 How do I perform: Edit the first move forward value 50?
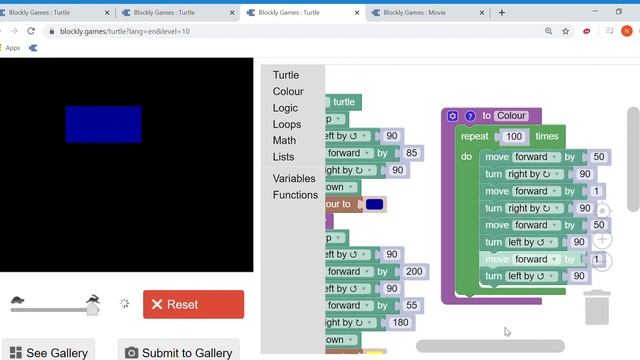click(599, 157)
